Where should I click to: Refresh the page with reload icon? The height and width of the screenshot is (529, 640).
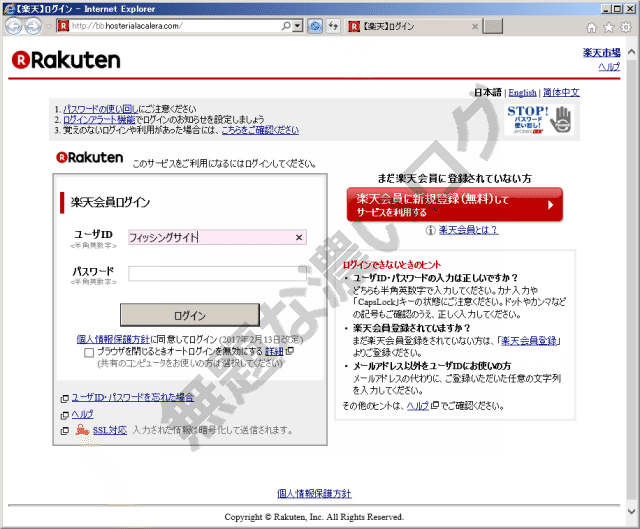[x=333, y=26]
